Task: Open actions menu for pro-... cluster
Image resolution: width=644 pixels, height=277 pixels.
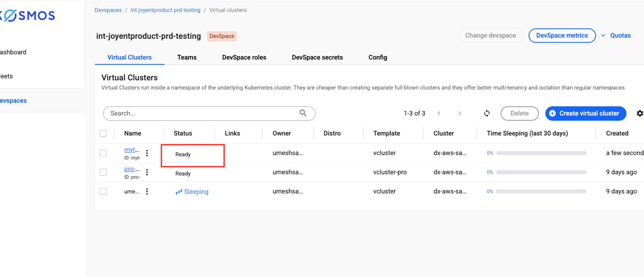Action: (147, 172)
